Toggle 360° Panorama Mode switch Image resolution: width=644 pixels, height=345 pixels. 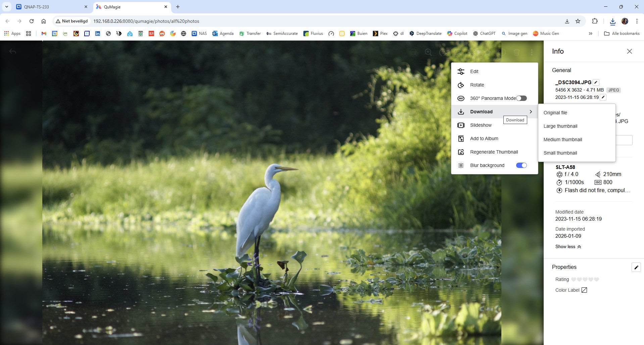522,98
